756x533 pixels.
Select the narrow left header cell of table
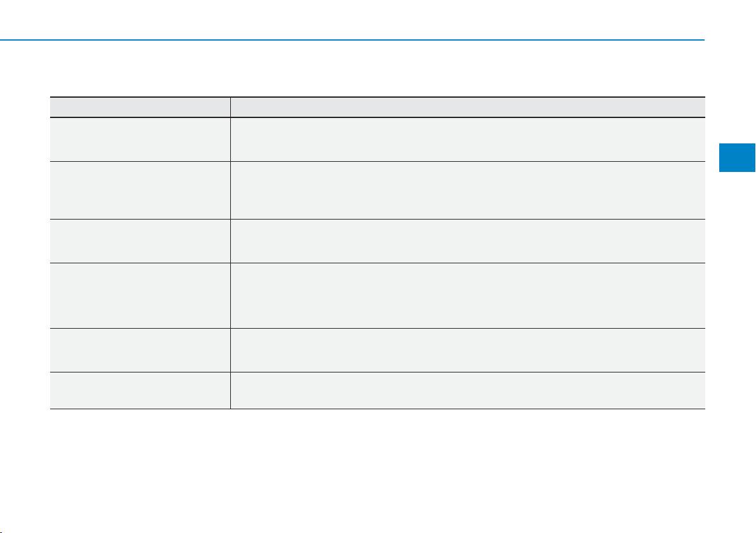(x=140, y=107)
